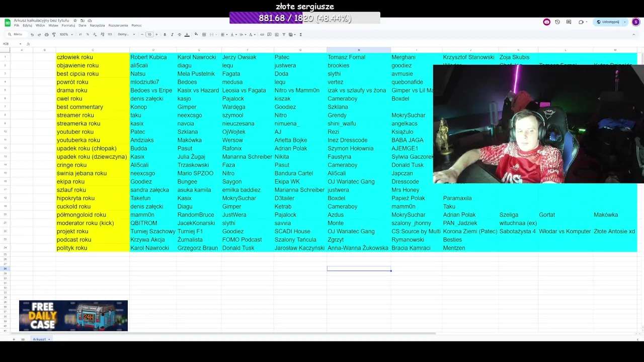
Task: Open the zoom level dropdown
Action: coord(66,35)
